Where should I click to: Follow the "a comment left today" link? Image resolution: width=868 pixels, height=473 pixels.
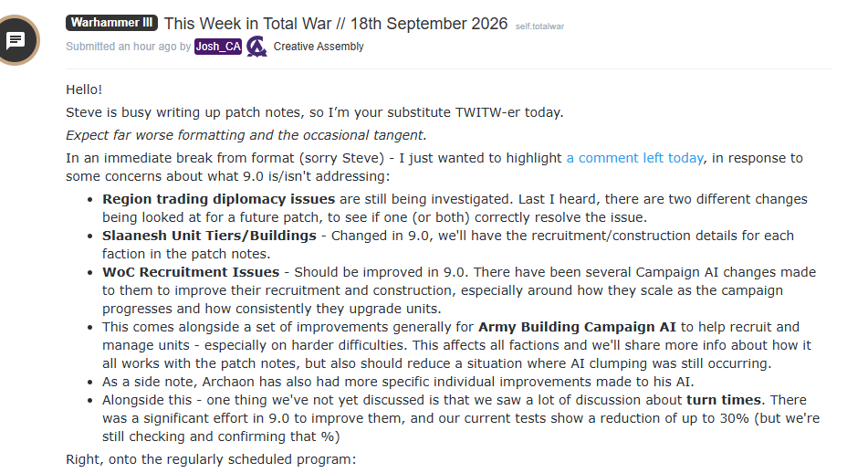pos(634,158)
